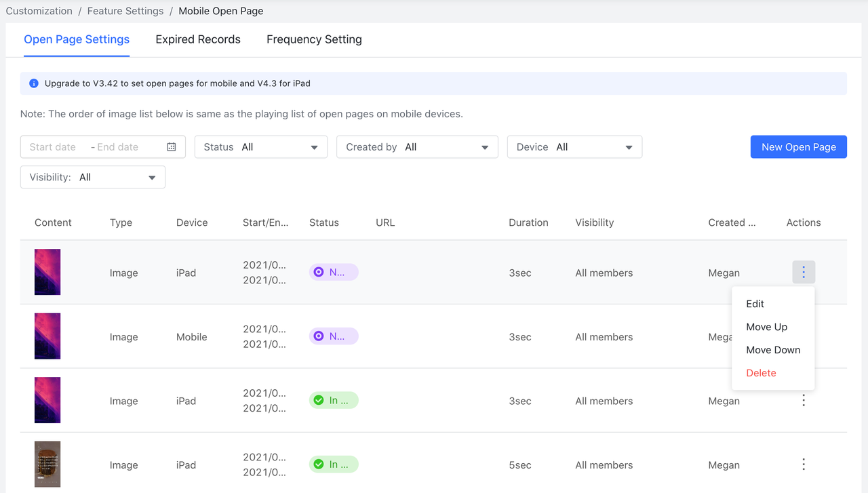Click the info icon in the upgrade banner
The image size is (868, 493).
pos(33,83)
